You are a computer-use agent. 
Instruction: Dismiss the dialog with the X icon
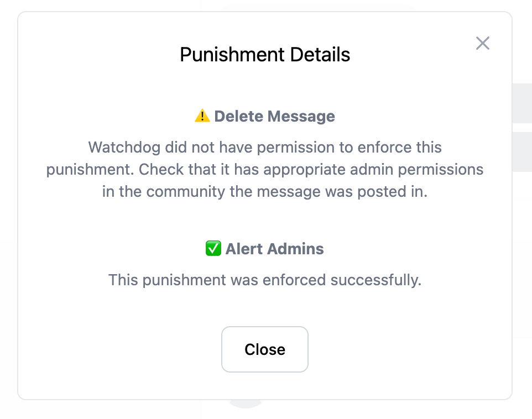tap(483, 43)
